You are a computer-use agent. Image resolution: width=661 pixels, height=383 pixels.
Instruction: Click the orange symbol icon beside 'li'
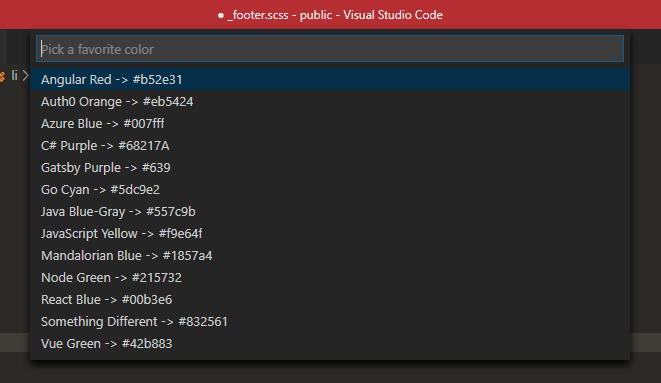coord(2,76)
